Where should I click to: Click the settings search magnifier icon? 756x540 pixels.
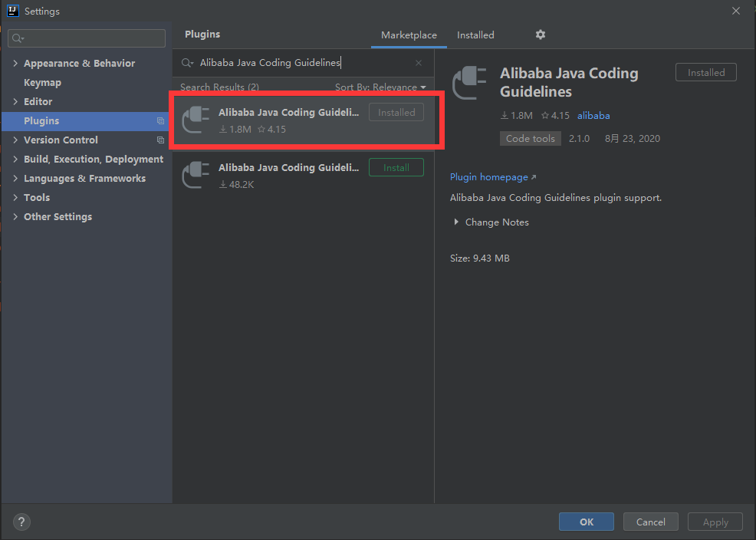coord(18,38)
